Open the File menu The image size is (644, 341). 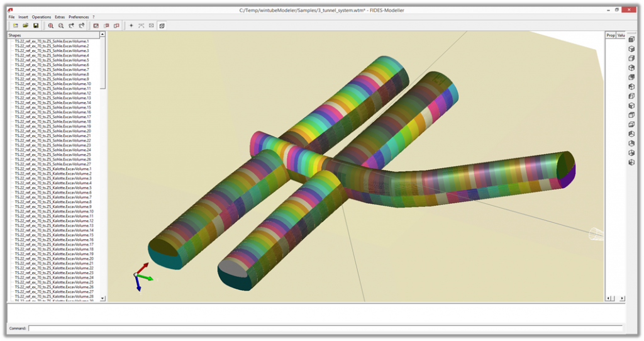11,17
